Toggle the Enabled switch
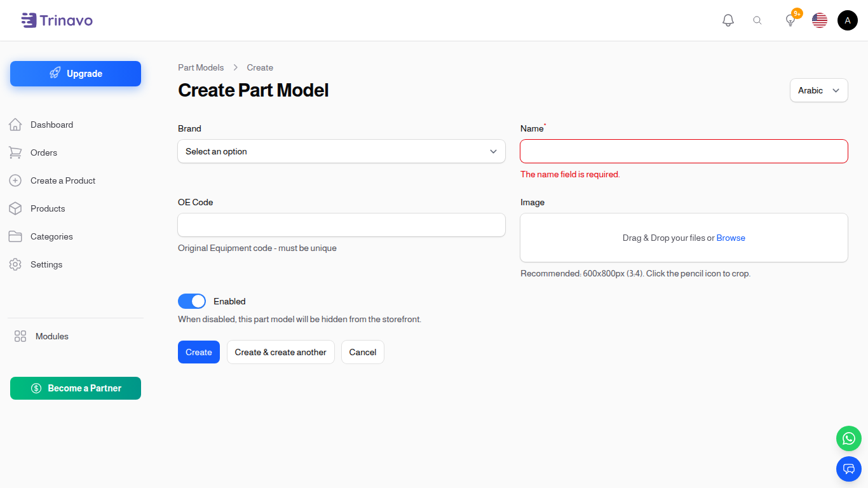Viewport: 868px width, 488px height. (x=192, y=301)
